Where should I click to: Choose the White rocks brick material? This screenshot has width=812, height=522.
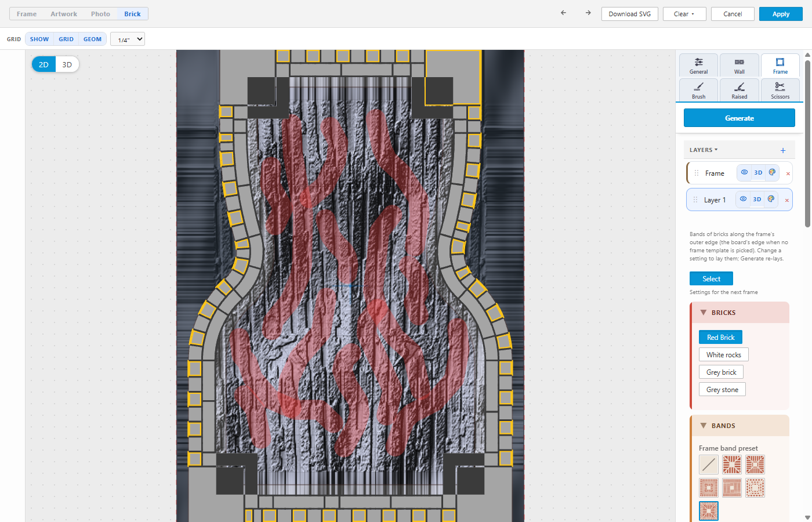pos(724,354)
